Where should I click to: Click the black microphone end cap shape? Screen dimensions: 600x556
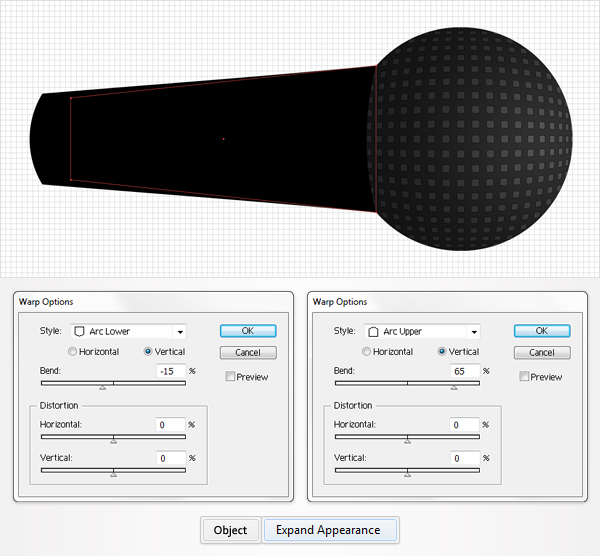pos(50,139)
